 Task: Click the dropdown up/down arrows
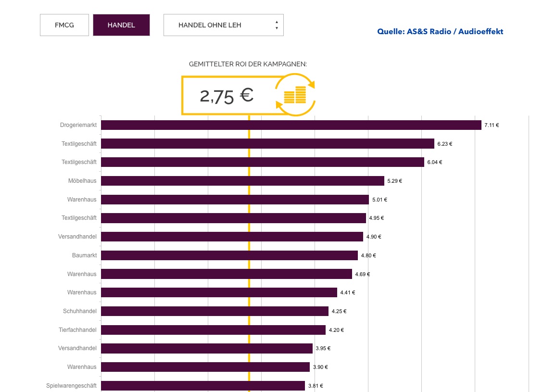click(x=276, y=25)
